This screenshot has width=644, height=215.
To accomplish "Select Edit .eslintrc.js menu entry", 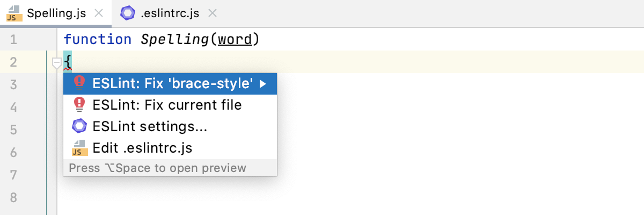I will point(142,148).
